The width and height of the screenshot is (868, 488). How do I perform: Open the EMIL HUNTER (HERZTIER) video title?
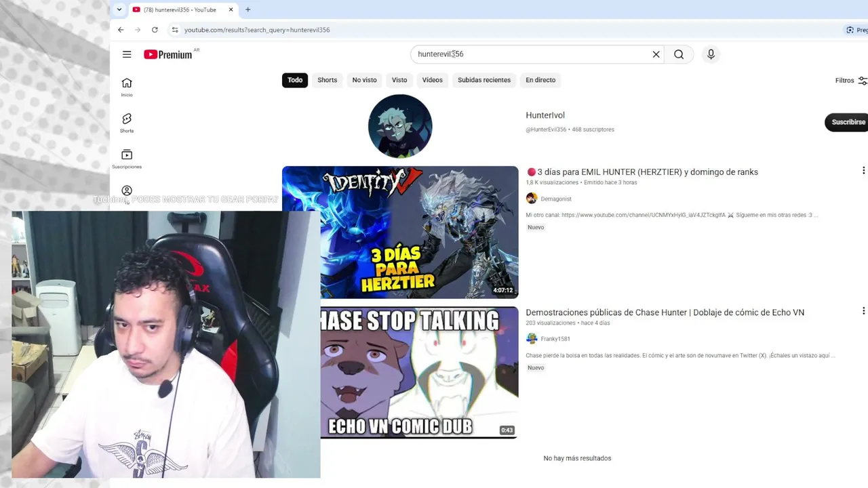642,172
